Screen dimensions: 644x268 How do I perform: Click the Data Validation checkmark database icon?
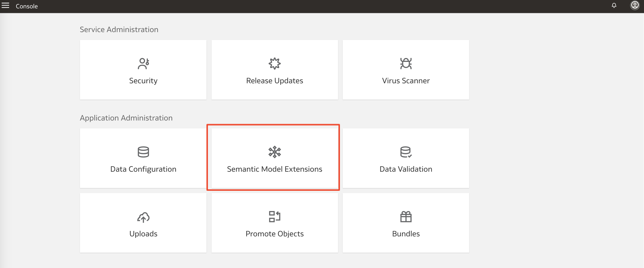pyautogui.click(x=405, y=152)
